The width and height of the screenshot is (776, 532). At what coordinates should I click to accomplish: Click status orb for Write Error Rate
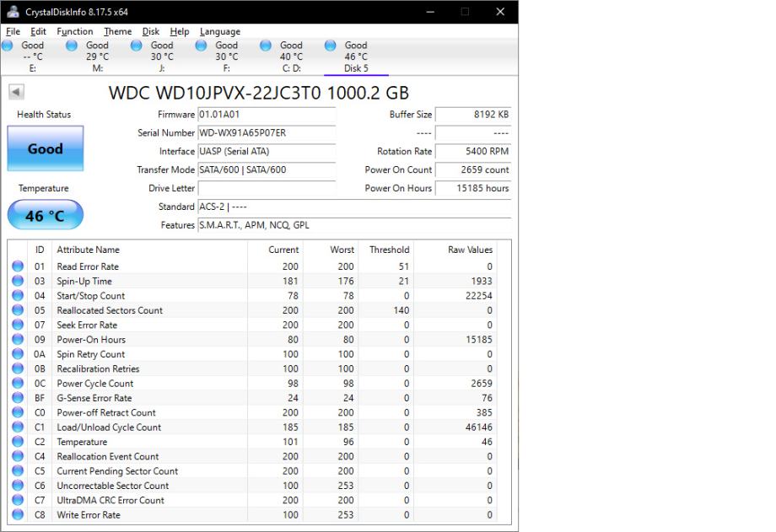18,514
